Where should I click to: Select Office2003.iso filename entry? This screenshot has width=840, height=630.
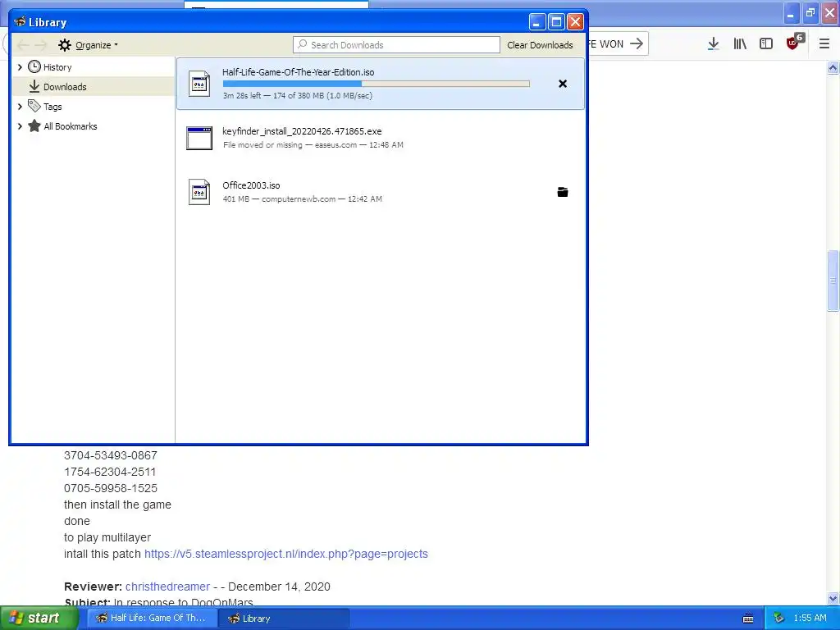251,185
